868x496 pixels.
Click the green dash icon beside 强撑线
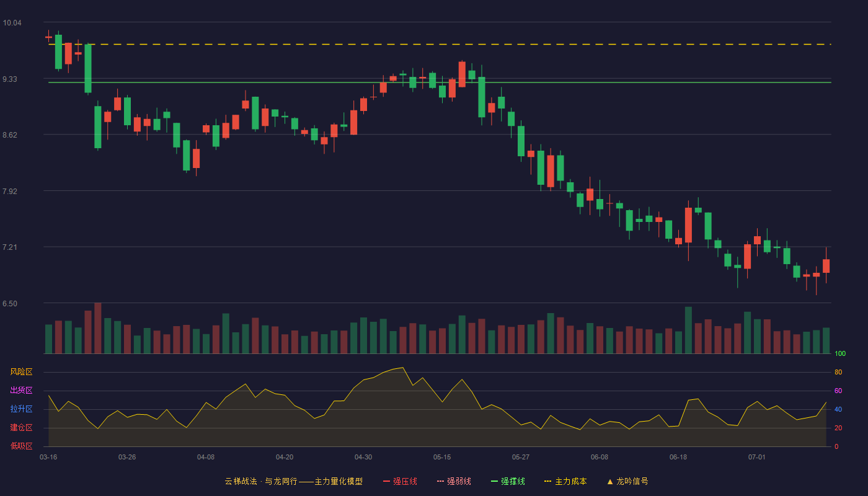[495, 481]
